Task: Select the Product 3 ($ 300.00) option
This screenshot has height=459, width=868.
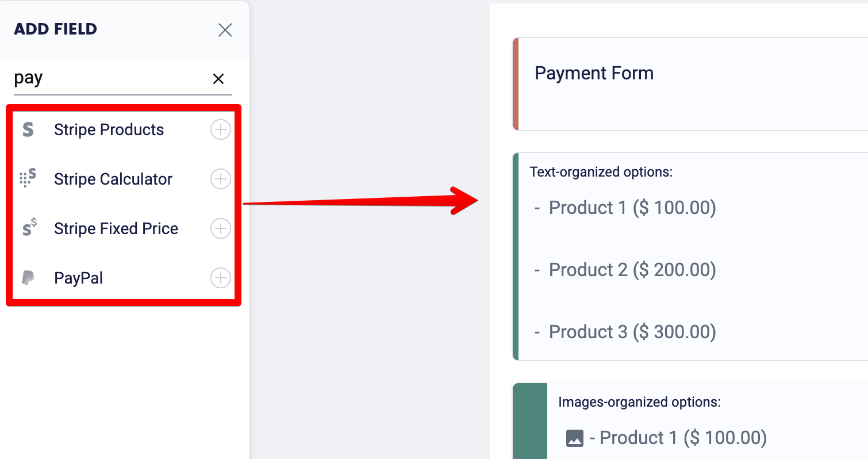Action: click(x=632, y=331)
